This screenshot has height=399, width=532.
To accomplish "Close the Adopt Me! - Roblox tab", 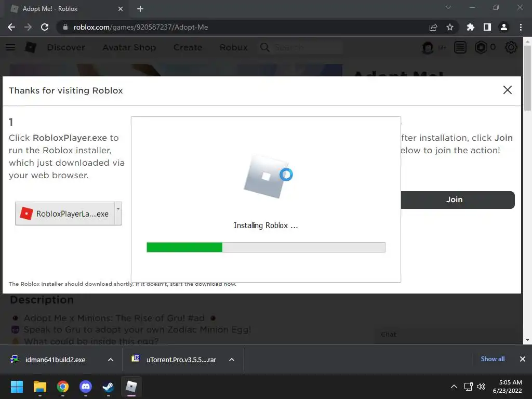I will (121, 9).
